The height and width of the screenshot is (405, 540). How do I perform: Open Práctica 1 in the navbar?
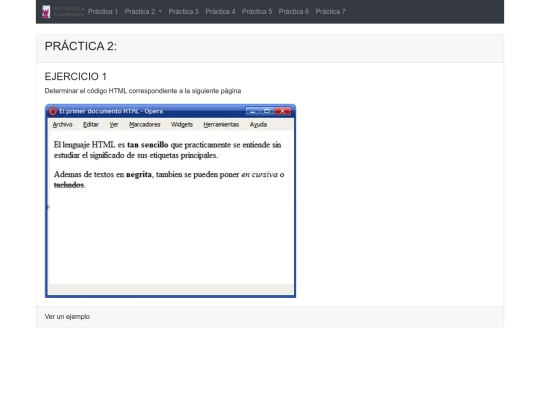[x=103, y=12]
